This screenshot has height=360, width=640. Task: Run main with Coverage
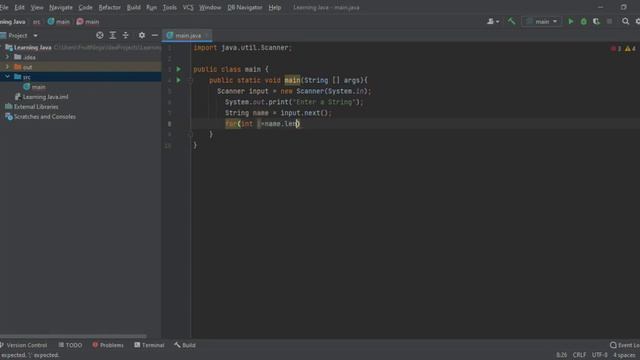[596, 21]
